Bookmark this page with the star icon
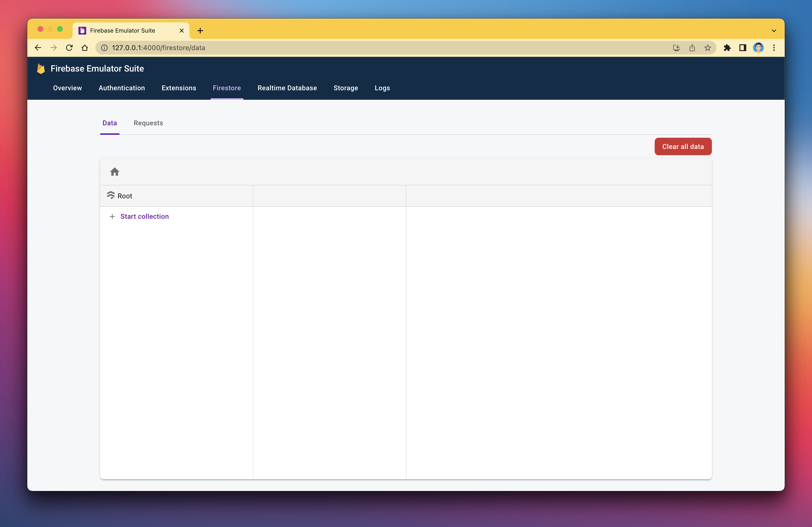Image resolution: width=812 pixels, height=527 pixels. click(708, 48)
